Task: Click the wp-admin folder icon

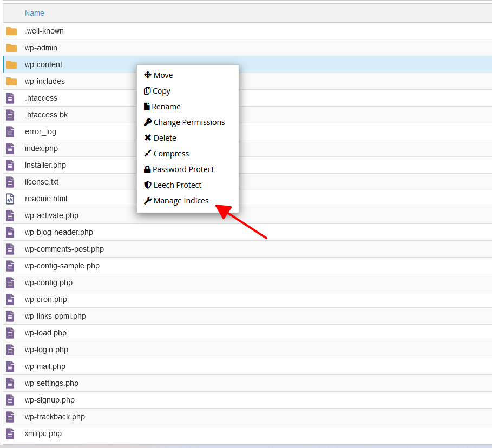Action: (x=11, y=48)
